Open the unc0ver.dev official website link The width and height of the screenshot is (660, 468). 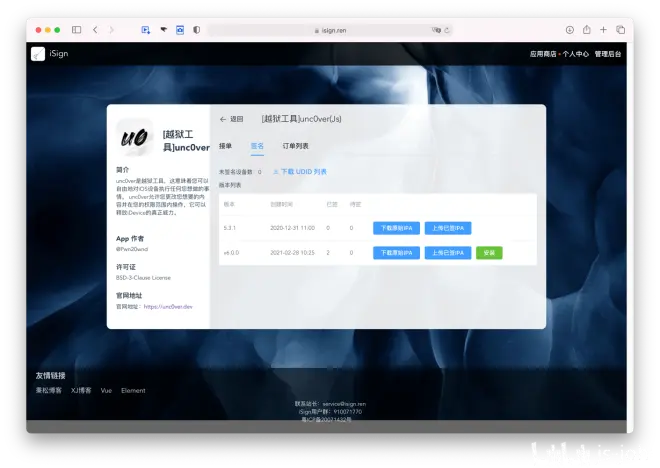click(168, 307)
